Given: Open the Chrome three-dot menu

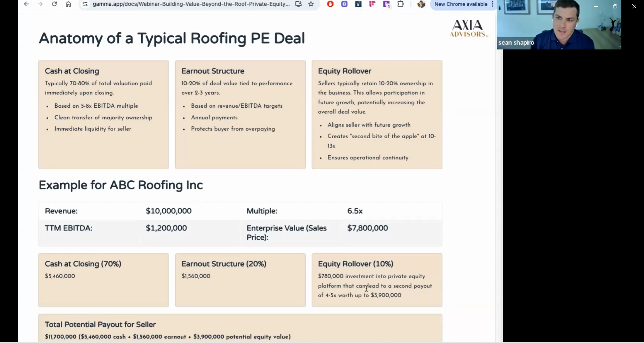Looking at the screenshot, I should pos(492,4).
